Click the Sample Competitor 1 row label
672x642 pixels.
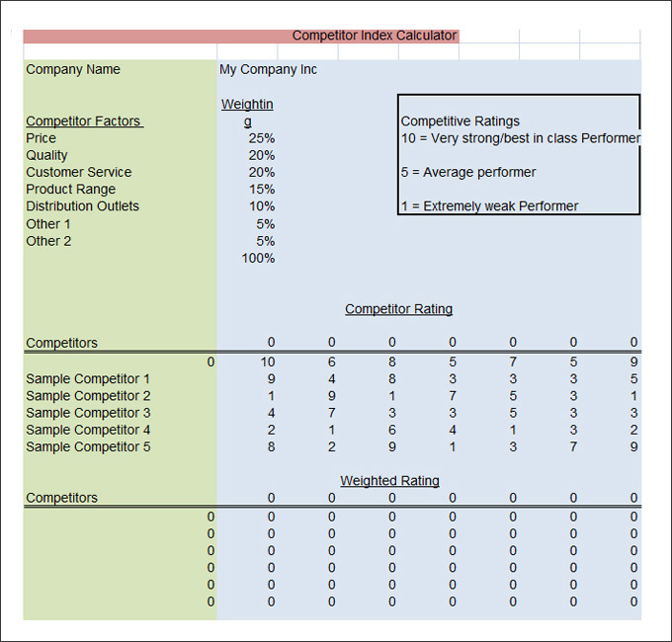(88, 378)
